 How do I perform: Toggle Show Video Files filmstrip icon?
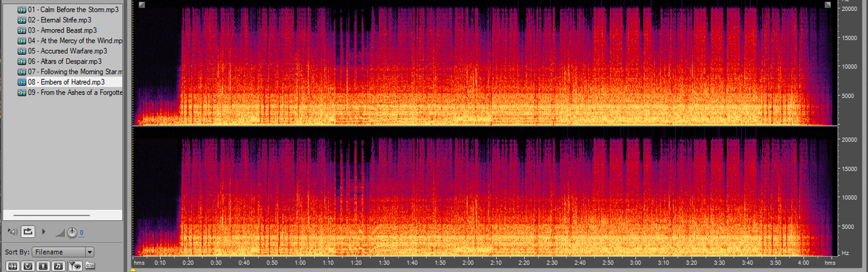point(43,265)
